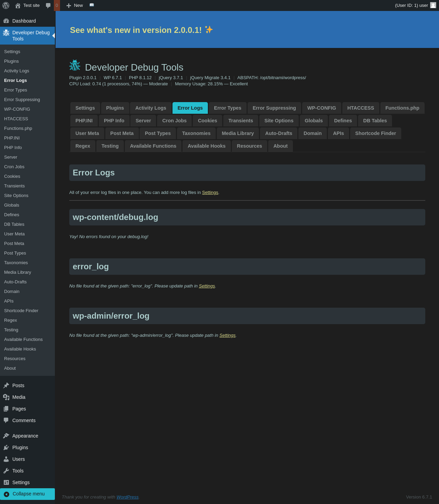This screenshot has height=504, width=439.
Task: Click the Memory Usage 28.15% status text
Action: click(211, 84)
